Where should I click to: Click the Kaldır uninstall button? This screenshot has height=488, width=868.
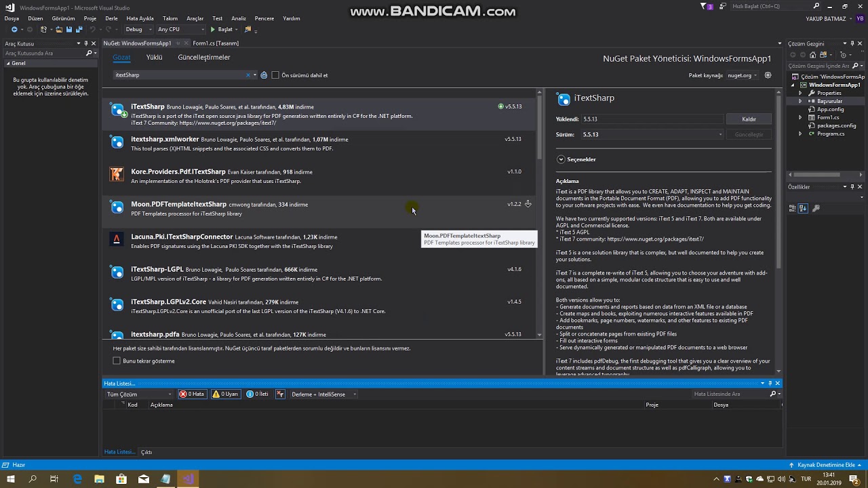tap(749, 119)
